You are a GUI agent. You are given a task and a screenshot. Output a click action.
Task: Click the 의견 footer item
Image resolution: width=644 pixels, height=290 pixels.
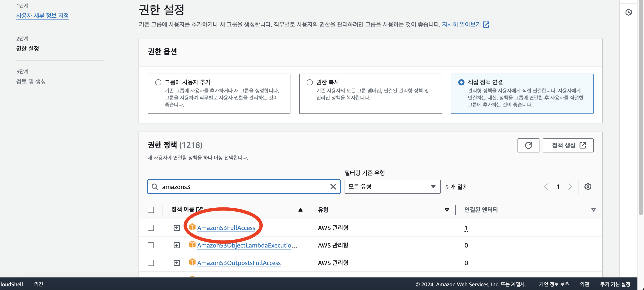coord(38,284)
